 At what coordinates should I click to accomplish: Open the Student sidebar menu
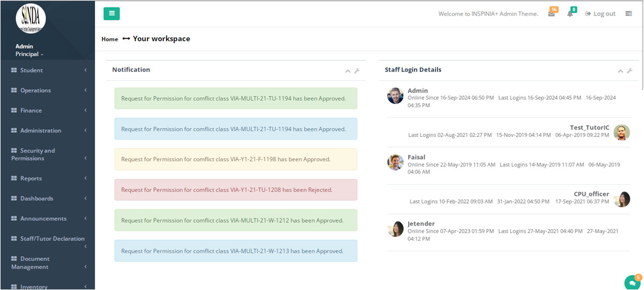tap(47, 70)
